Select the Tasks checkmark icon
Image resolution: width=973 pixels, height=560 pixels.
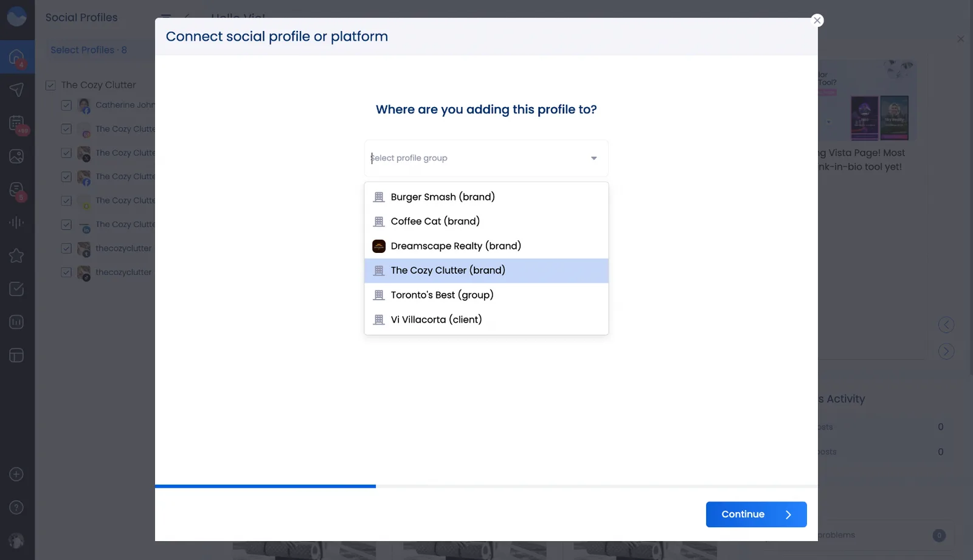[x=16, y=289]
